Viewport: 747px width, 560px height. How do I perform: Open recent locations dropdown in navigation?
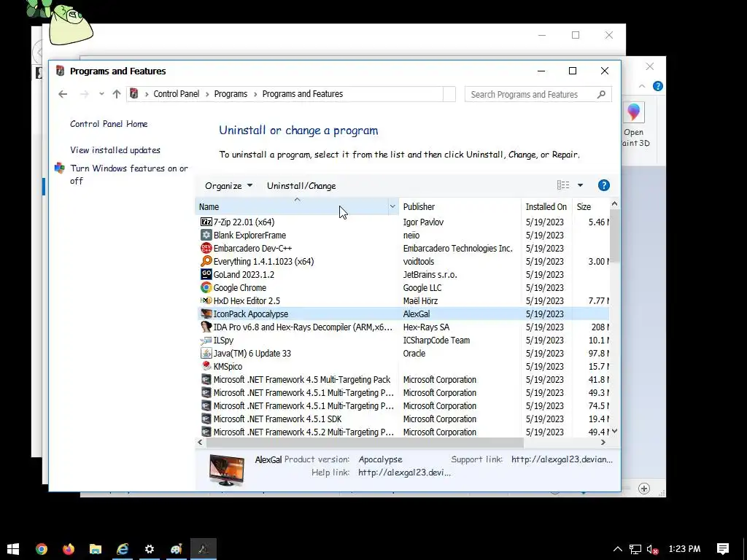(x=101, y=94)
